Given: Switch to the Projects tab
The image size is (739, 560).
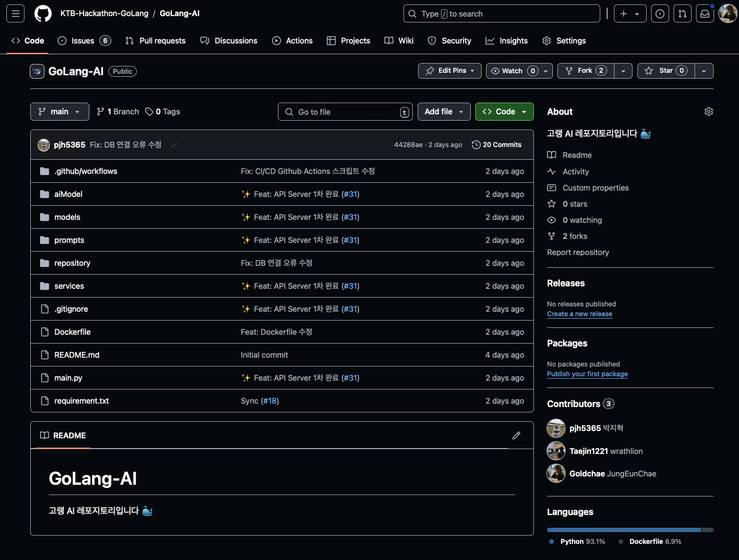Looking at the screenshot, I should 348,41.
